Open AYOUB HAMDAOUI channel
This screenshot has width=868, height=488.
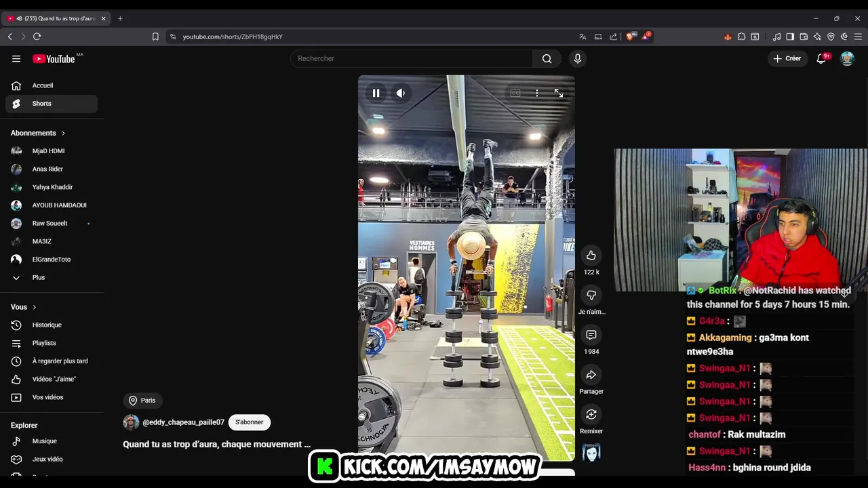(52, 205)
